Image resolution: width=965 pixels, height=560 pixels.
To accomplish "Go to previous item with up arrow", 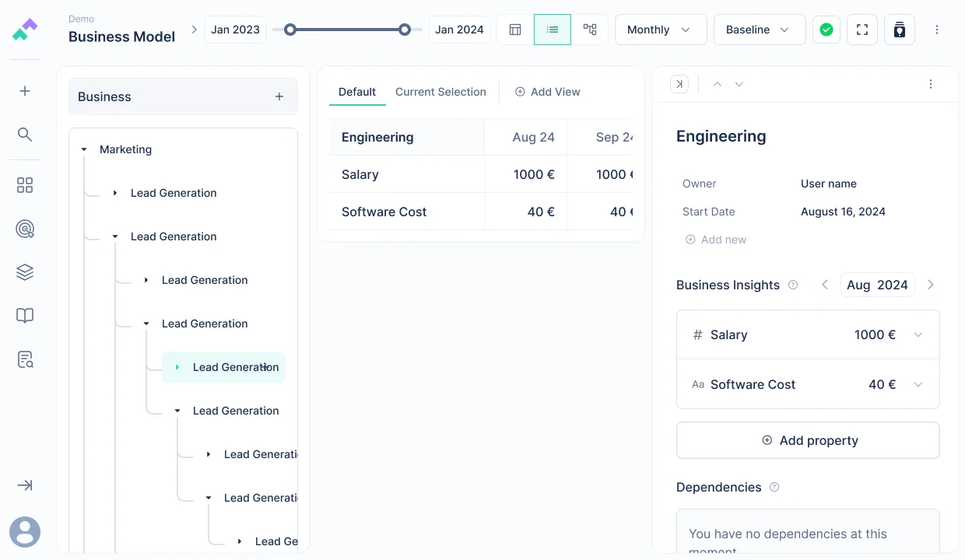I will (x=718, y=84).
